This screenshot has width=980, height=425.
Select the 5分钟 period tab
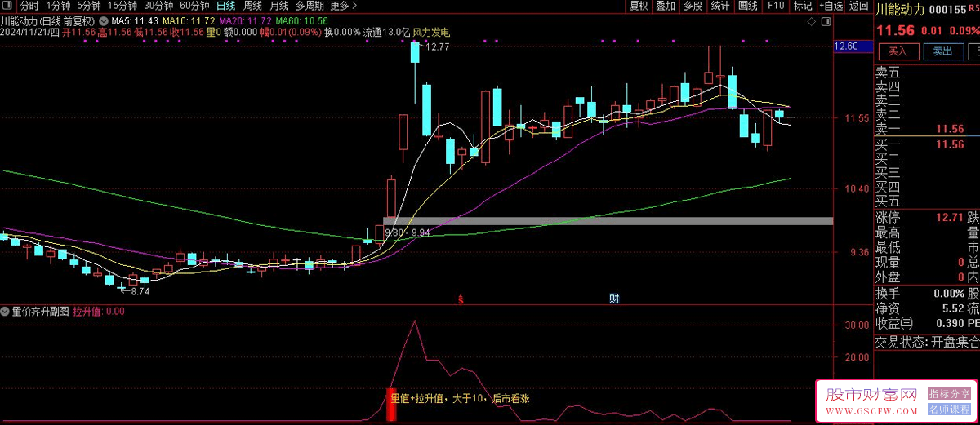coord(89,6)
